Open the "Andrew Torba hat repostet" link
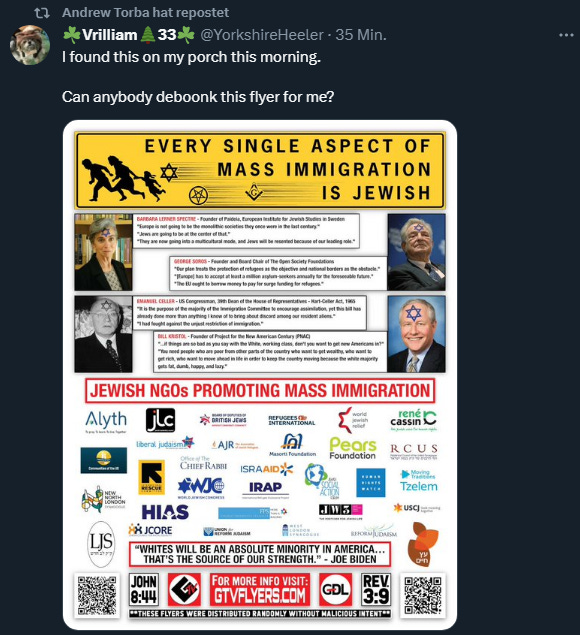Image resolution: width=580 pixels, height=635 pixels. (145, 13)
